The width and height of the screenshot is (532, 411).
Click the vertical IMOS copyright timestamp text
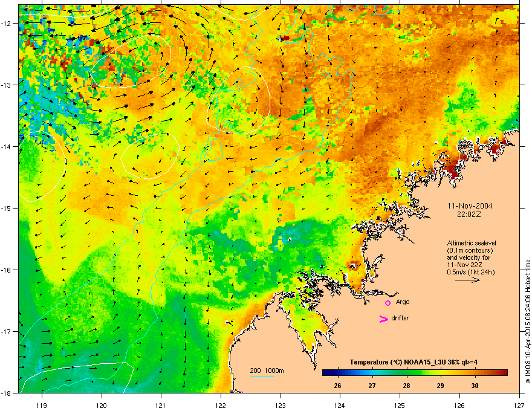(528, 322)
